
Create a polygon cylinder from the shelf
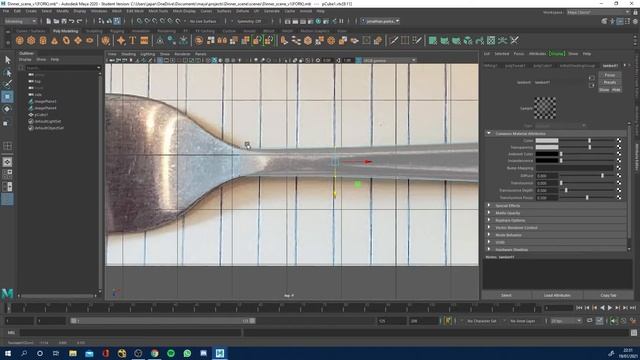pos(43,40)
